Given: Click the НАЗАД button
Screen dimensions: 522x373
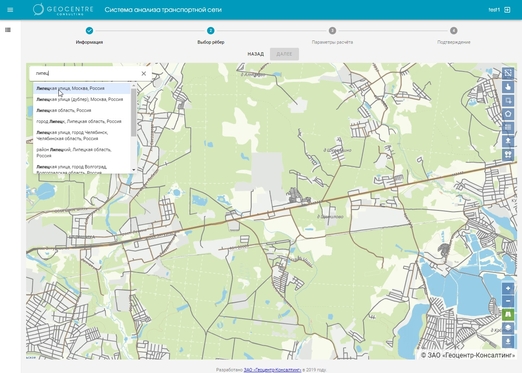Looking at the screenshot, I should click(256, 54).
